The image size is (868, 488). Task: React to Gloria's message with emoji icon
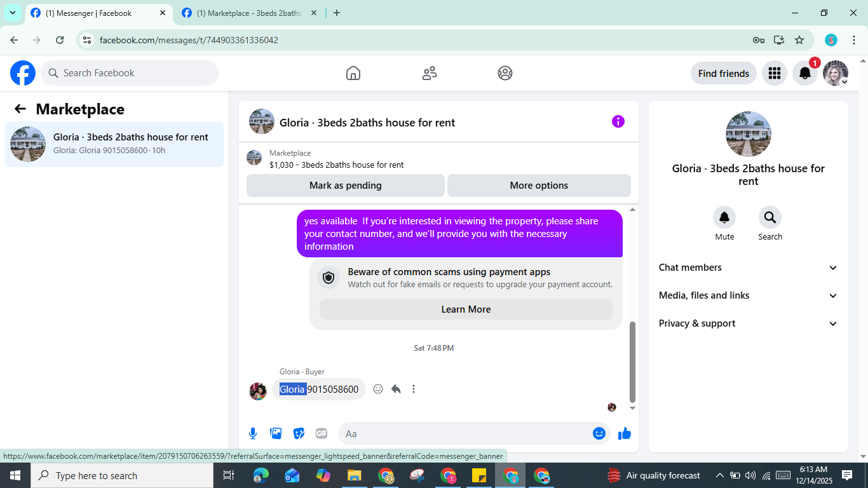tap(378, 389)
